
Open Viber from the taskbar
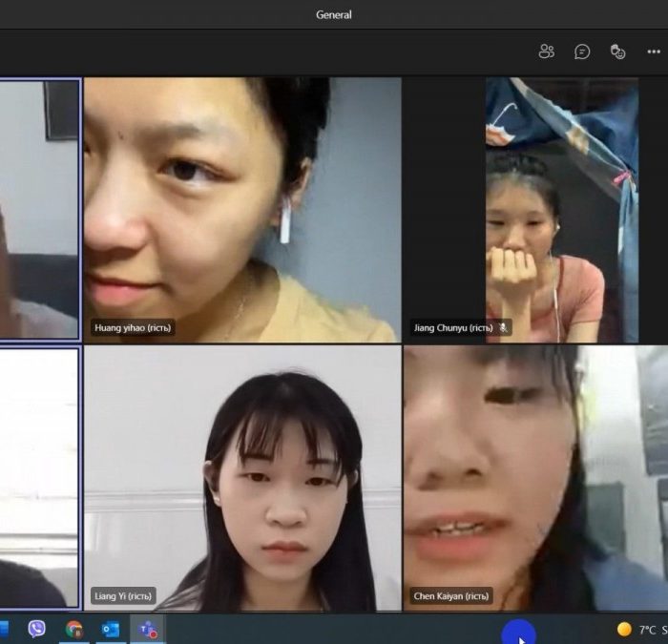pos(37,629)
